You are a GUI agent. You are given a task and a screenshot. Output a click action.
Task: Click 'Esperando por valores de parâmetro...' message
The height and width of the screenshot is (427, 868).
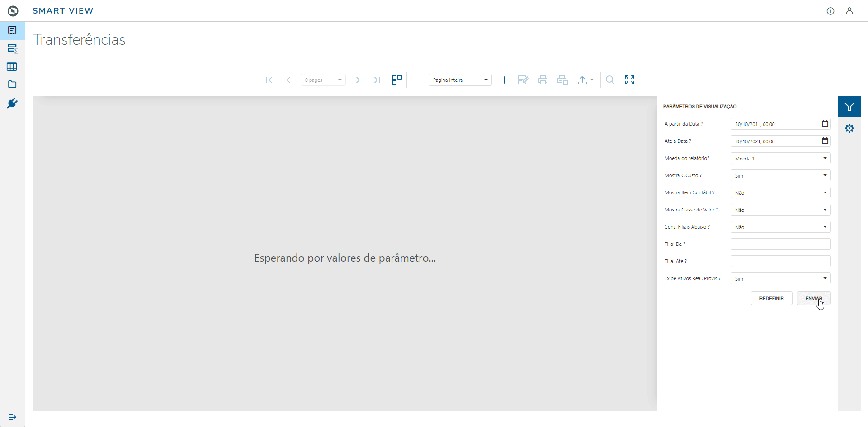(x=345, y=258)
